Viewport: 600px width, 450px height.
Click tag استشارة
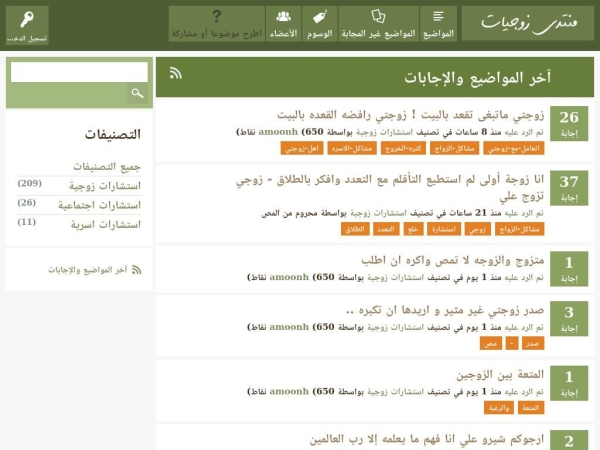pos(444,229)
